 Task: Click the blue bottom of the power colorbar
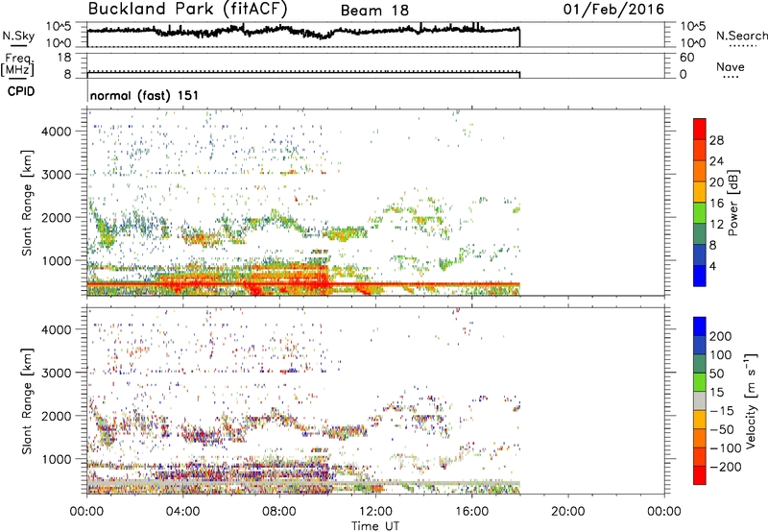point(700,276)
